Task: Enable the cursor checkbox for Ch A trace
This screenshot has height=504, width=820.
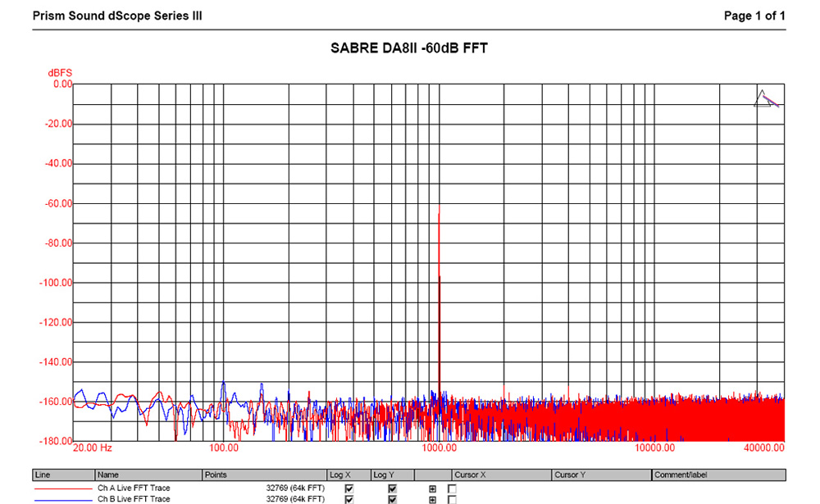Action: pos(453,488)
